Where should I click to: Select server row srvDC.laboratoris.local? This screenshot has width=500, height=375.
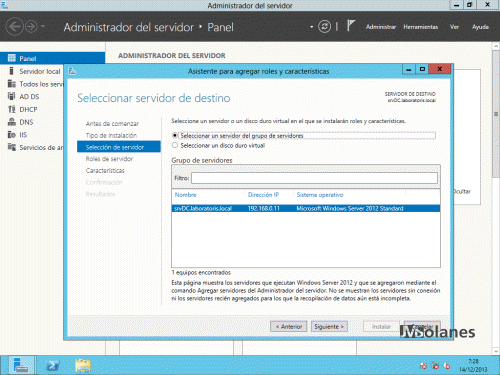[x=306, y=208]
